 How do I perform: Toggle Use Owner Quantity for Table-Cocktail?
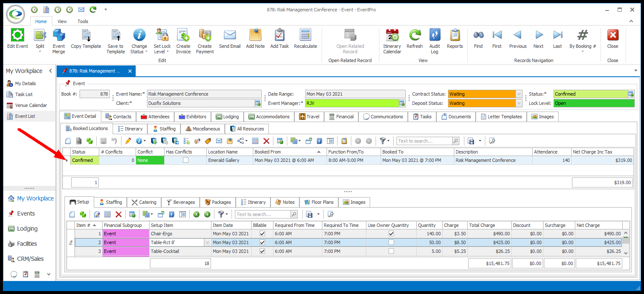click(391, 251)
